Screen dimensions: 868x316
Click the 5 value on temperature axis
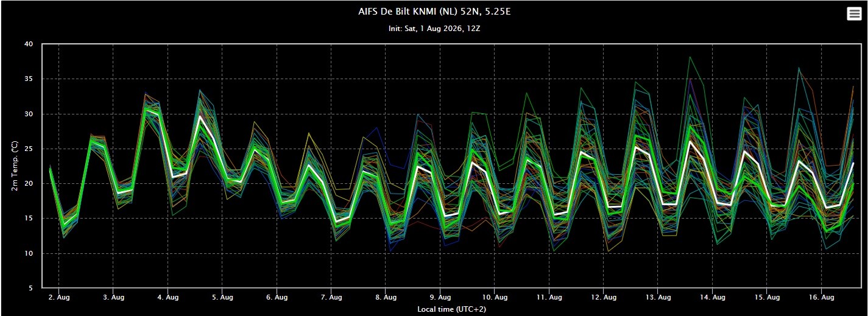click(x=31, y=288)
